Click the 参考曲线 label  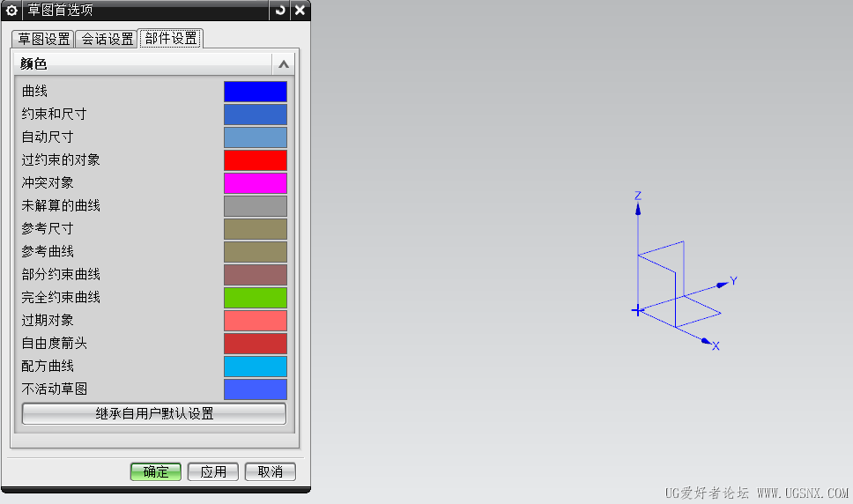point(48,251)
